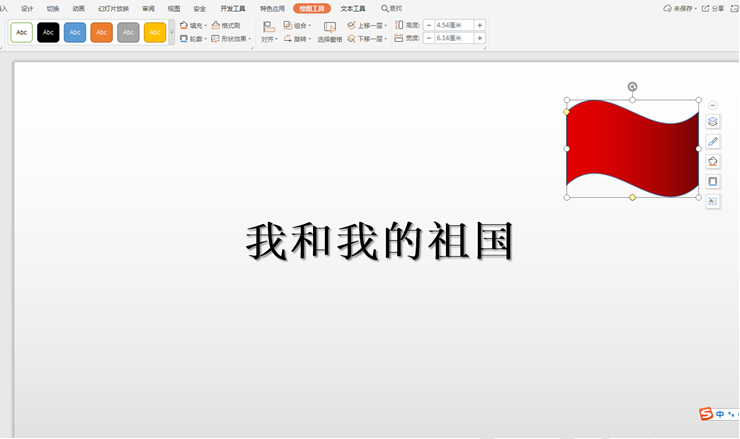This screenshot has width=740, height=439.
Task: Click the 查找 search button
Action: [x=392, y=8]
